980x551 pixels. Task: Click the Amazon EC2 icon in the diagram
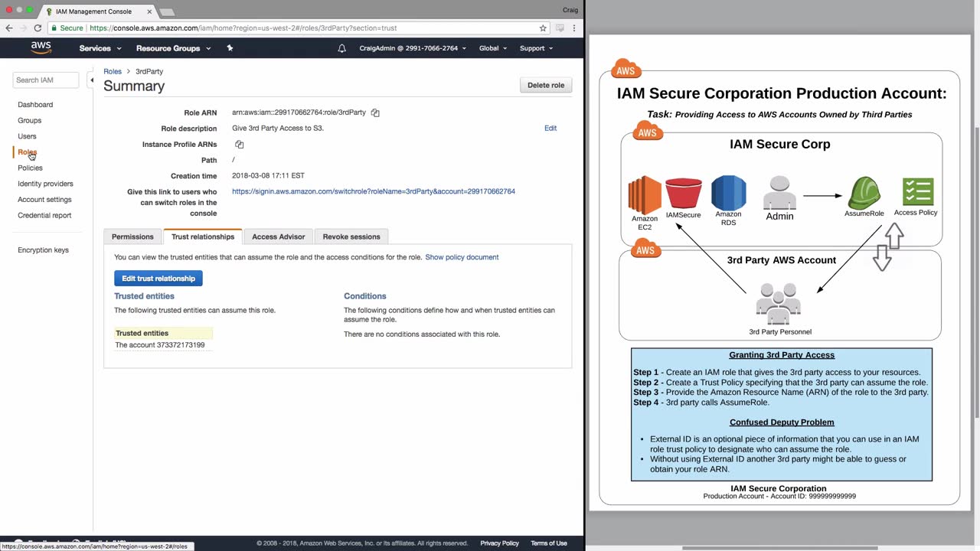tap(645, 195)
